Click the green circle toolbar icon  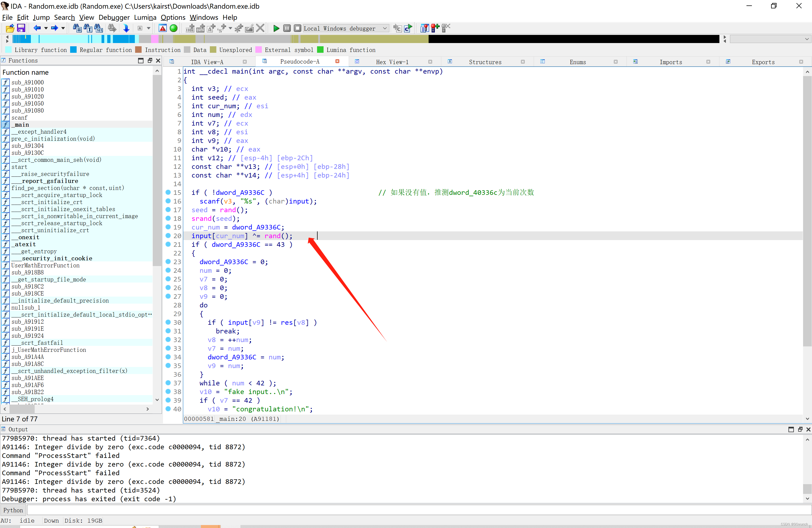(174, 28)
